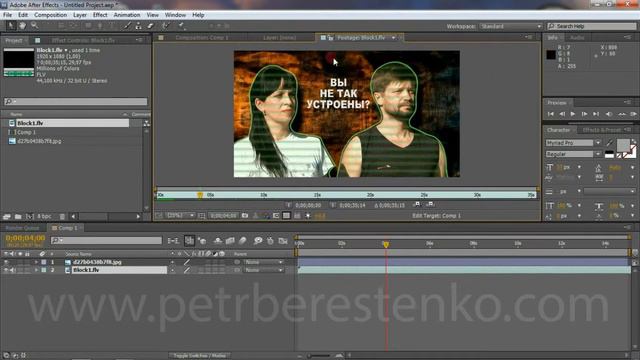The height and width of the screenshot is (360, 640).
Task: Open Footage Block1.flv viewer tab dropdown arrow
Action: [393, 38]
